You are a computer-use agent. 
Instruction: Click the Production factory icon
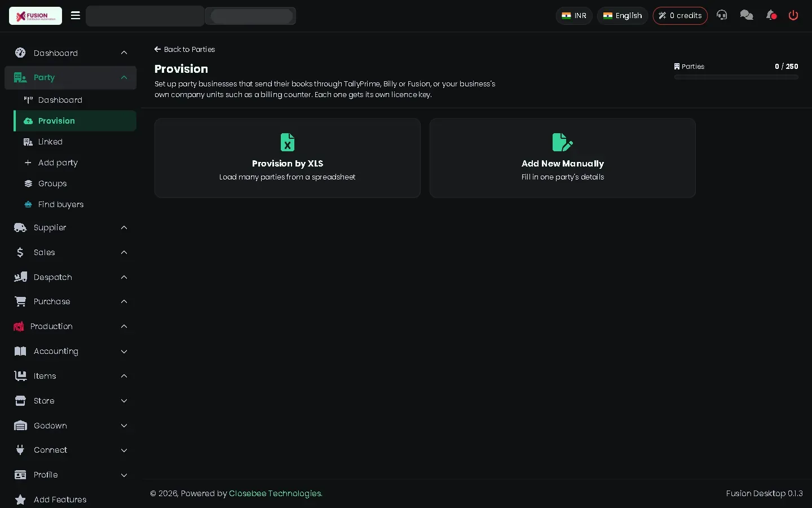coord(19,326)
